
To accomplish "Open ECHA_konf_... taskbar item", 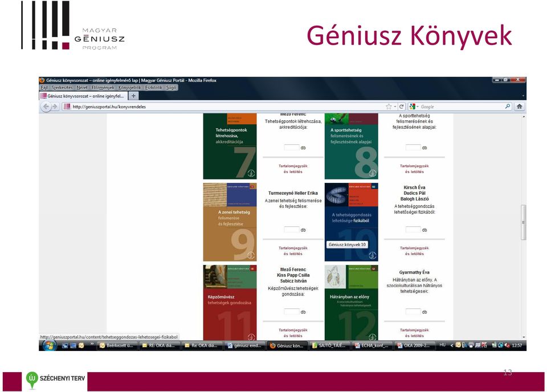I will 371,345.
